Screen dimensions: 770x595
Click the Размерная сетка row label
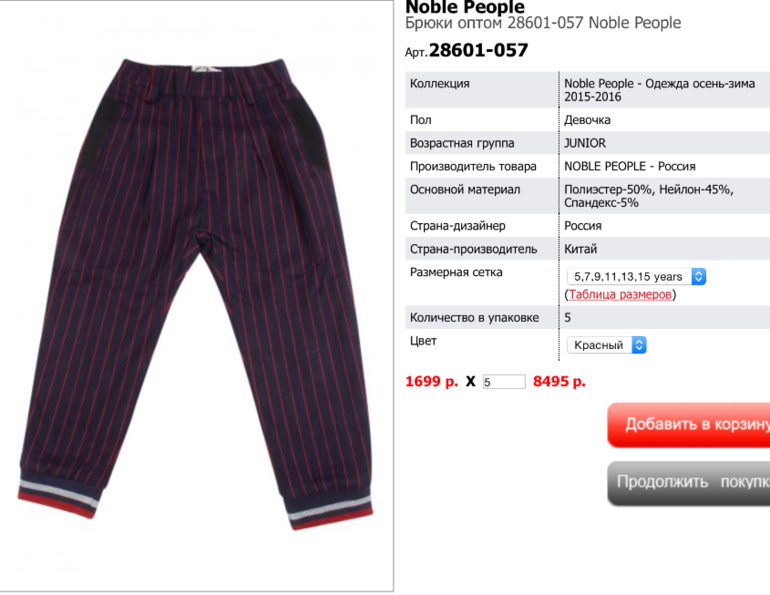[456, 272]
